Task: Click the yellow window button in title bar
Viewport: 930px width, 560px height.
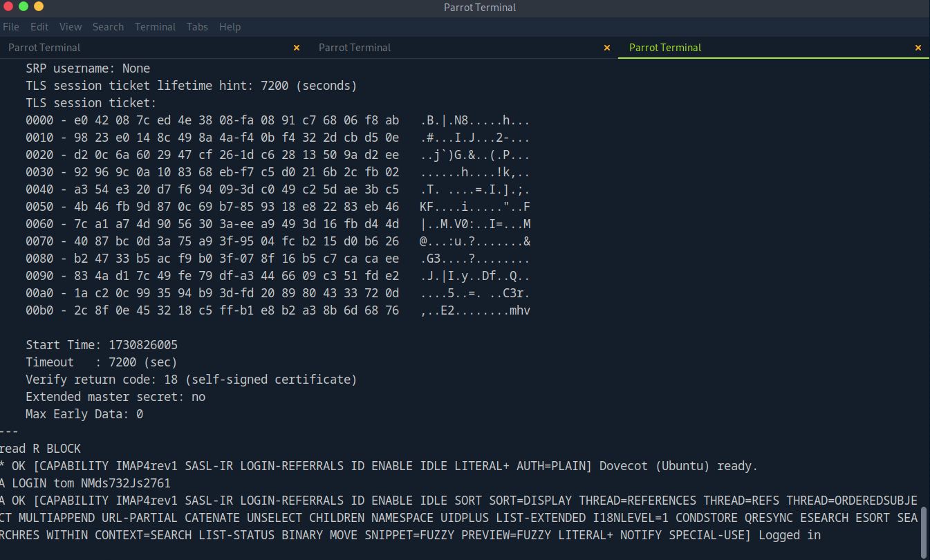Action: pos(39,7)
